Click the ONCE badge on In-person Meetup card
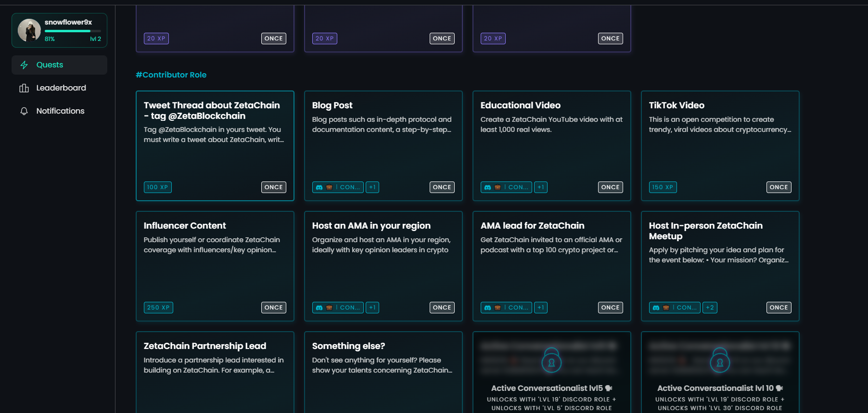Screen dimensions: 868x413 coord(779,308)
